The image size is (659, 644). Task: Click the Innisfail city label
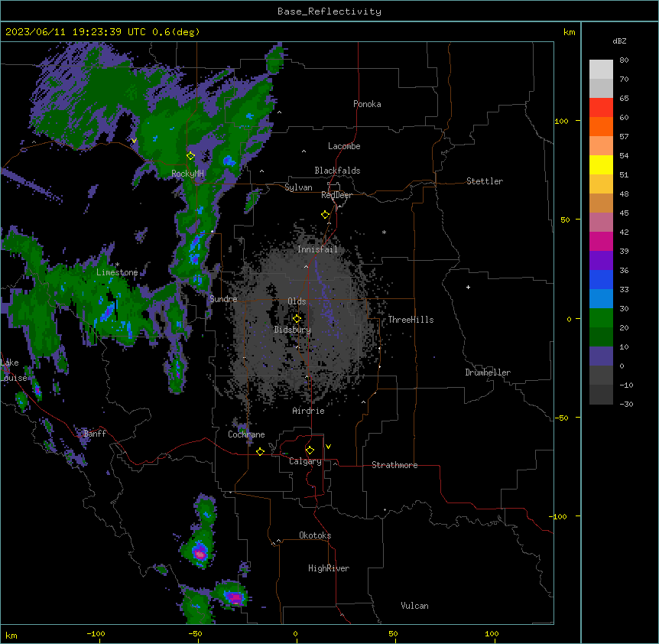(x=317, y=249)
